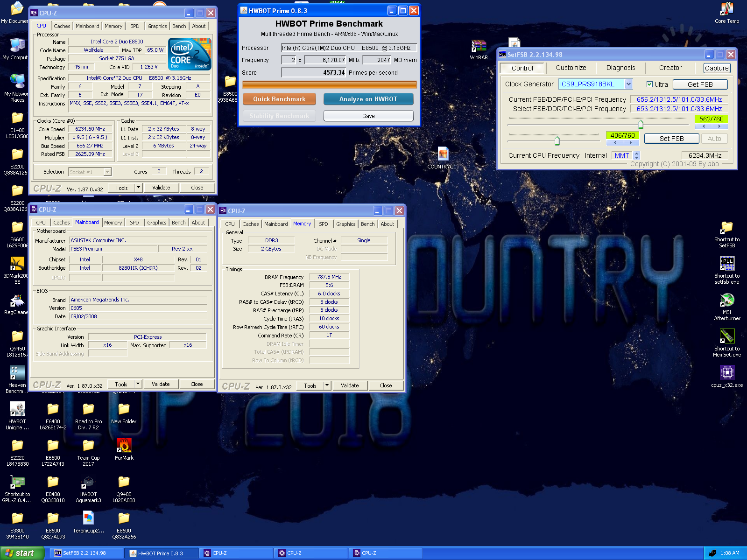
Task: Open Tools dropdown arrow in top CPU-Z window
Action: tap(138, 188)
